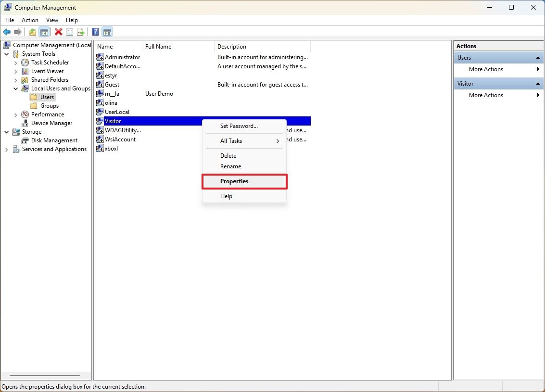
Task: Toggle Show/Hide Console Tree toolbar icon
Action: [44, 32]
